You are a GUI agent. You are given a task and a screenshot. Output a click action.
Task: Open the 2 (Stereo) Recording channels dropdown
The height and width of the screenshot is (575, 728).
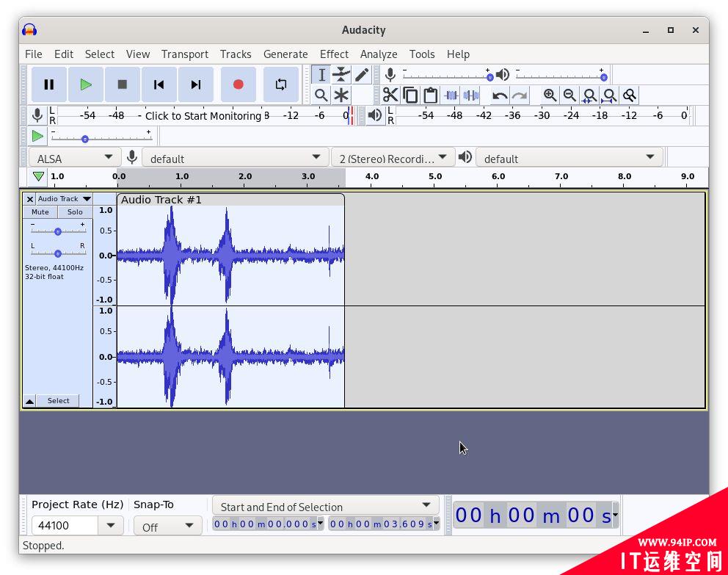(393, 159)
